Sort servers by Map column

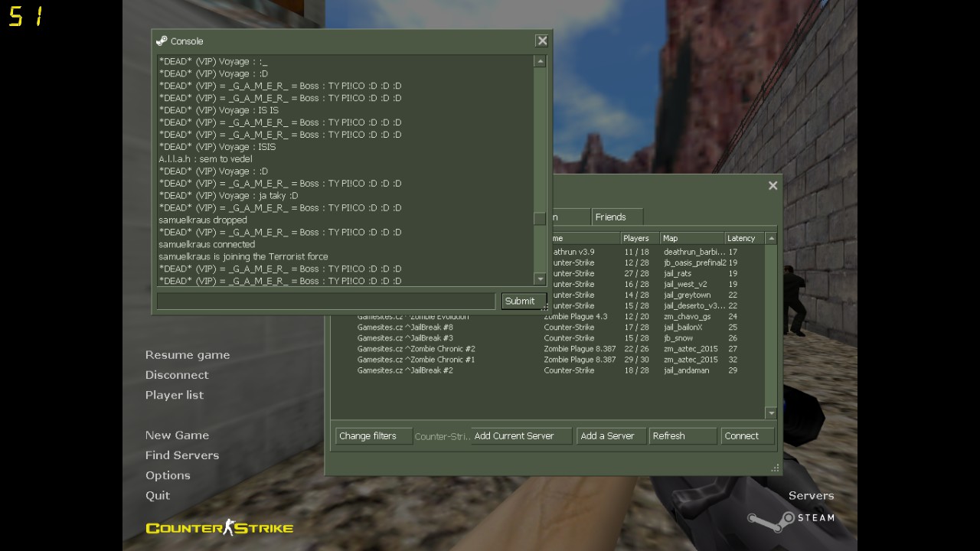coord(692,238)
